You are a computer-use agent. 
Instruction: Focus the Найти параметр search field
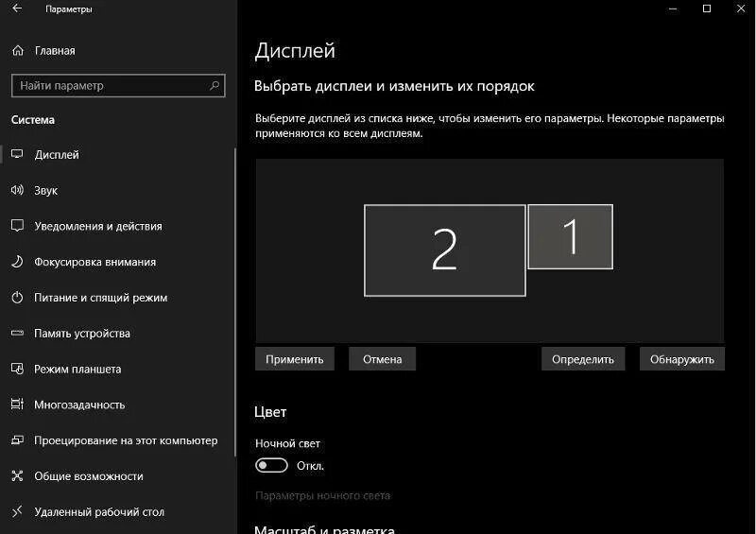[x=118, y=85]
